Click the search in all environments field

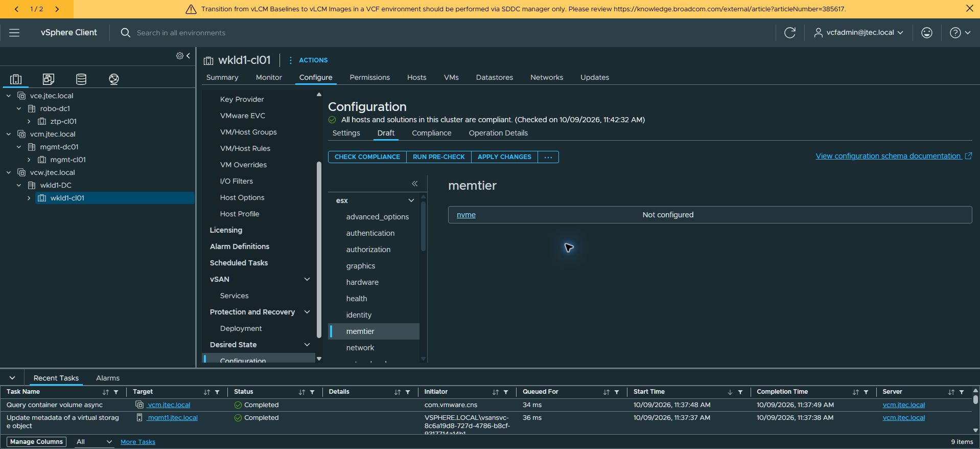point(181,33)
